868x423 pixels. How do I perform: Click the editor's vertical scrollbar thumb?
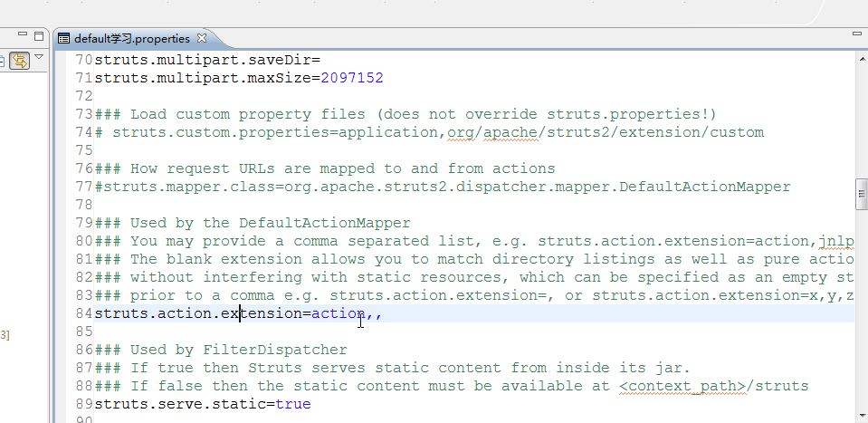(x=861, y=193)
